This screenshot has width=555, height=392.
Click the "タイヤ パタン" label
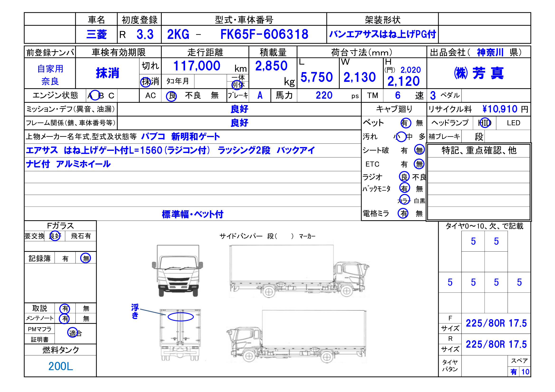click(450, 366)
